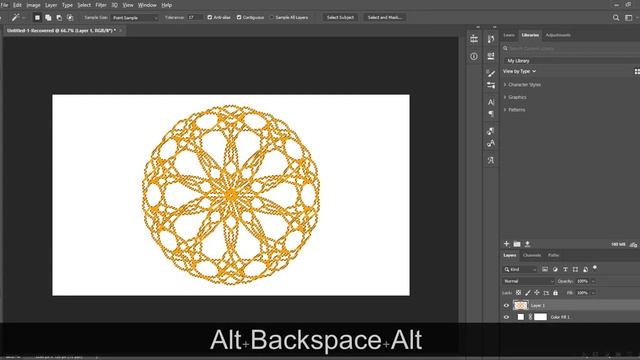The height and width of the screenshot is (360, 640).
Task: Select the New Selection mode icon
Action: [x=37, y=18]
